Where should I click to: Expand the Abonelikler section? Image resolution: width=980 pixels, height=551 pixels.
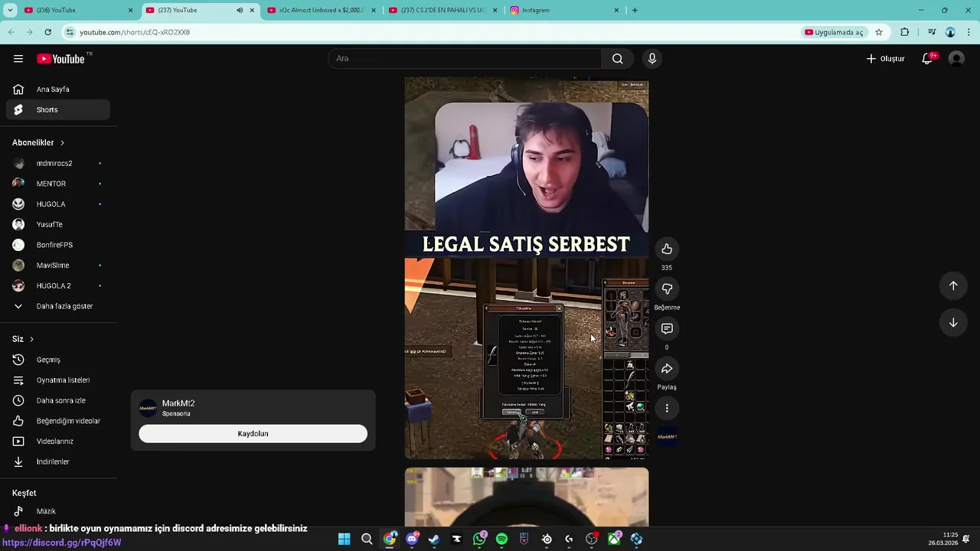tap(38, 142)
